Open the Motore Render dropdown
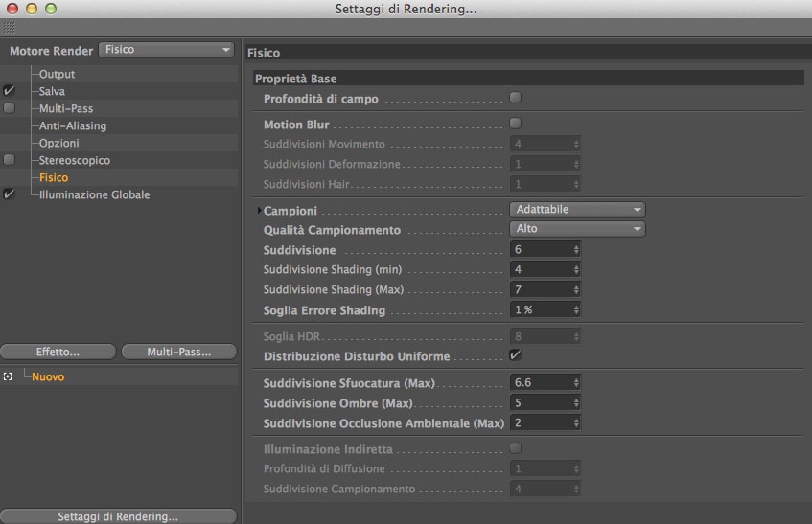The image size is (812, 524). click(x=167, y=50)
